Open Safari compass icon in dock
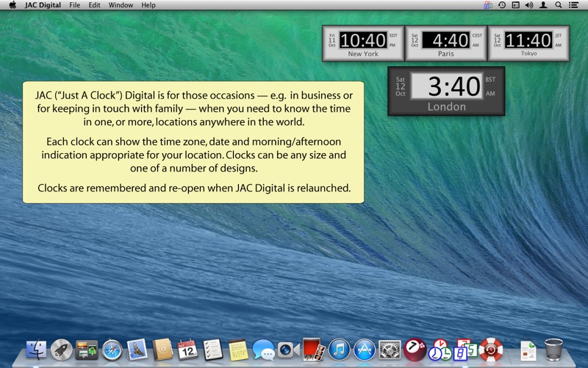The image size is (588, 368). coord(112,350)
